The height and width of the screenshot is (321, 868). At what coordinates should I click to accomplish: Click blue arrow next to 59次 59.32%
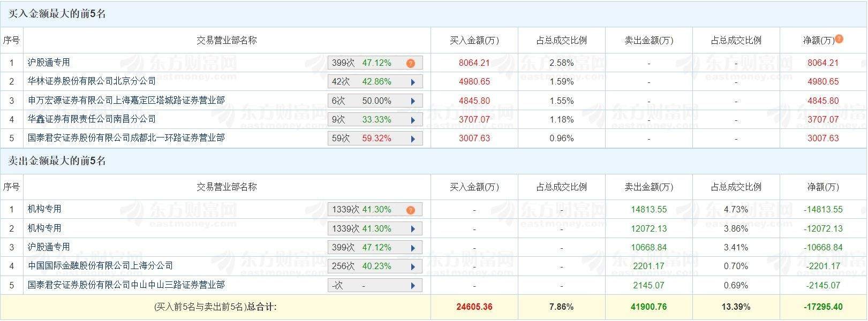tap(413, 139)
